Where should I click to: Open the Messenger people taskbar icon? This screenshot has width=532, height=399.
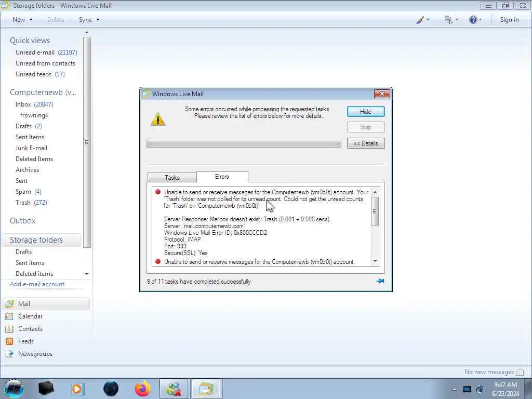coord(174,389)
